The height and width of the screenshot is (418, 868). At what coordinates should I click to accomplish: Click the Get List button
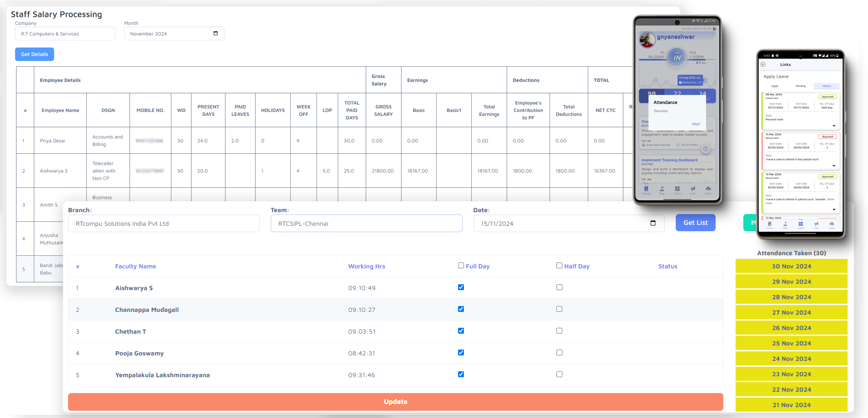(696, 223)
